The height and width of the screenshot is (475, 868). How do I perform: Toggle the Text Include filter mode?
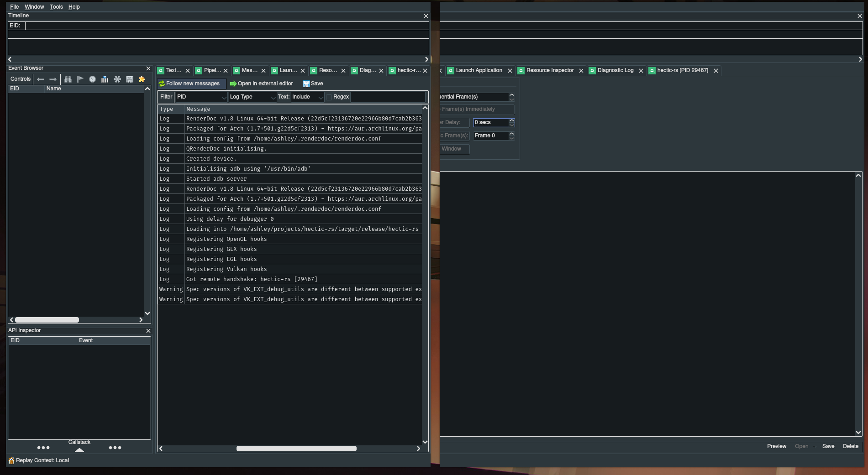pos(307,97)
